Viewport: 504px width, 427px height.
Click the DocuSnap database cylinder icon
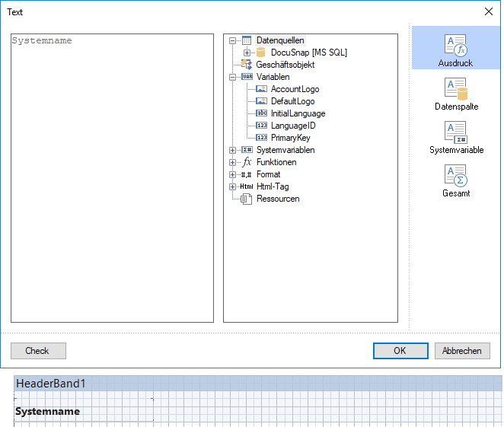point(260,53)
